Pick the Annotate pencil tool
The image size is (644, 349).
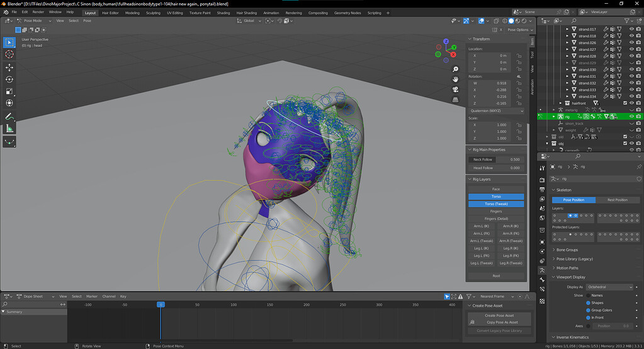click(9, 117)
